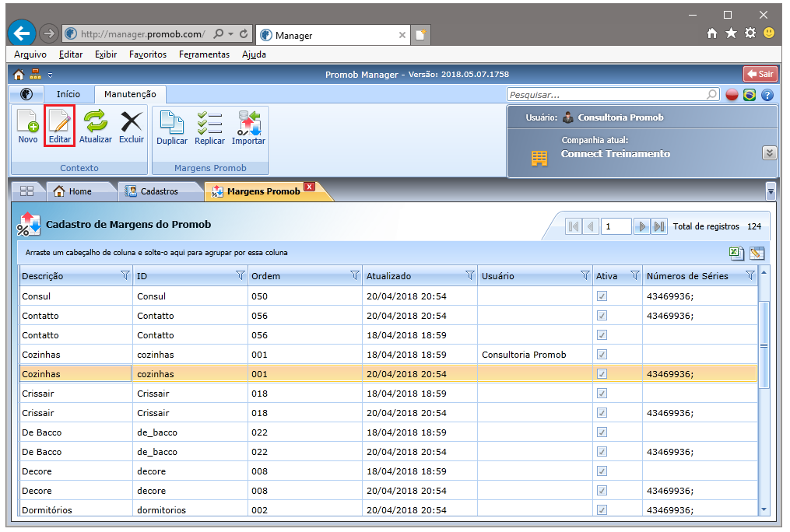This screenshot has height=532, width=790.
Task: Go to the last page of records
Action: click(x=659, y=226)
